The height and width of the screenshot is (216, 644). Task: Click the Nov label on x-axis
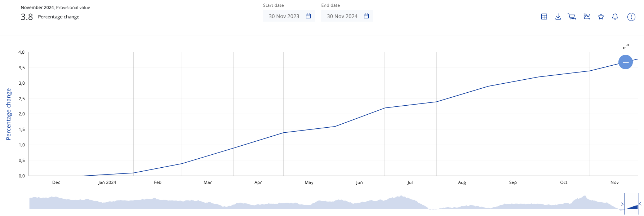614,182
